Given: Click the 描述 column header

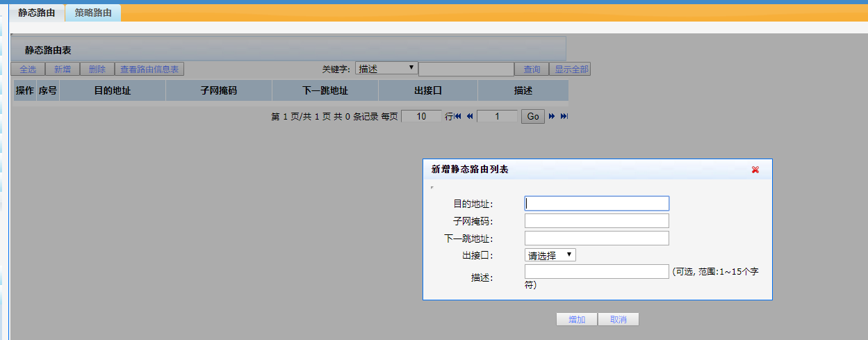Looking at the screenshot, I should [523, 90].
